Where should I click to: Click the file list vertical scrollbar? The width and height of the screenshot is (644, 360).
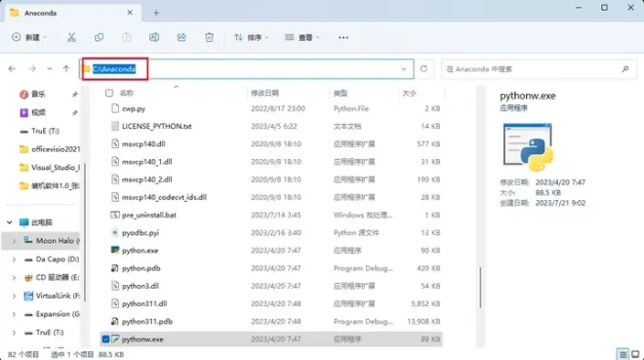[480, 288]
